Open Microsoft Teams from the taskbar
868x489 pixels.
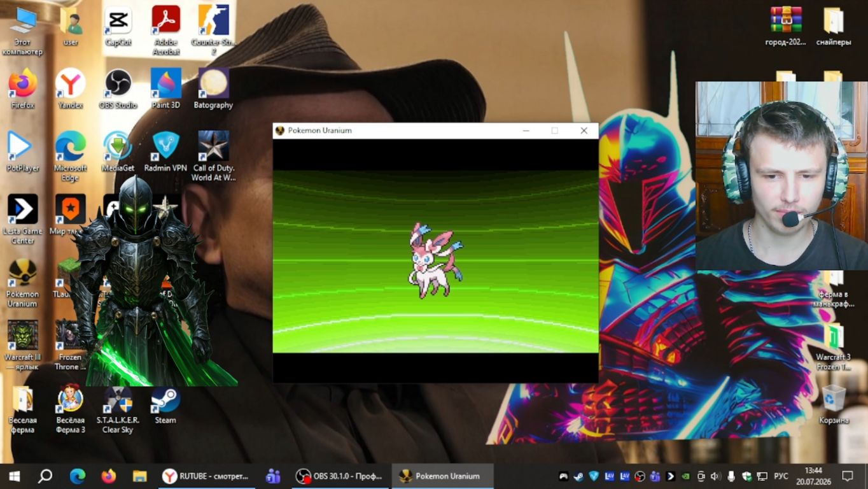coord(274,476)
